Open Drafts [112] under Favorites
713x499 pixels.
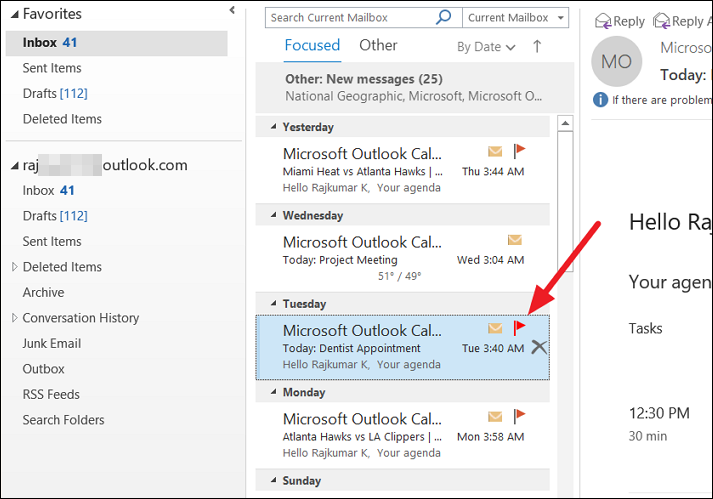[55, 94]
